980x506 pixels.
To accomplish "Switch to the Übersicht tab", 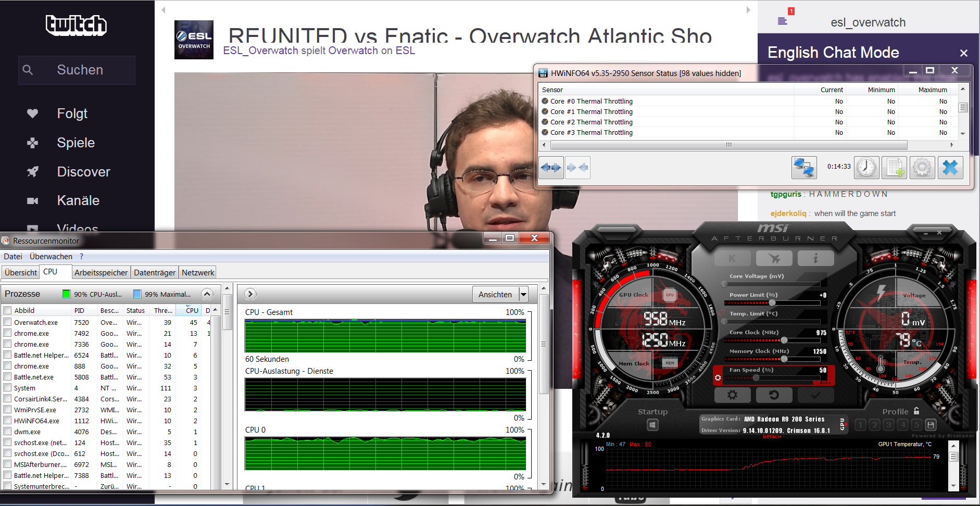I will coord(21,272).
